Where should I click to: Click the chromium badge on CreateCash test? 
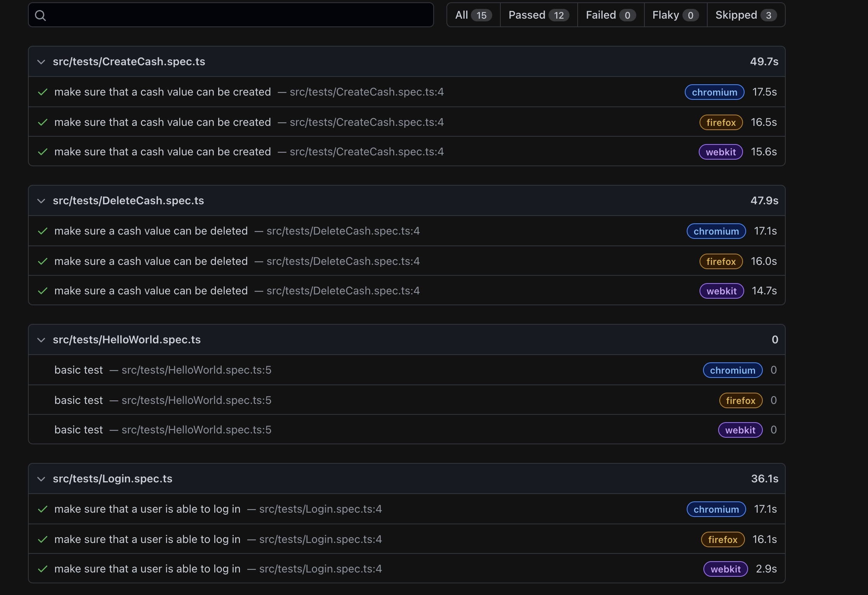714,92
